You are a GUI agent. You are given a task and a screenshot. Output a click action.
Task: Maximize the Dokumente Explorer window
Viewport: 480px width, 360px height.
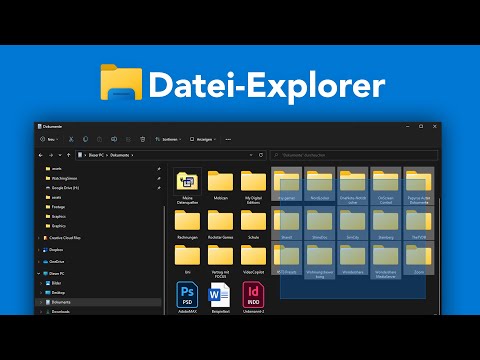tap(421, 126)
